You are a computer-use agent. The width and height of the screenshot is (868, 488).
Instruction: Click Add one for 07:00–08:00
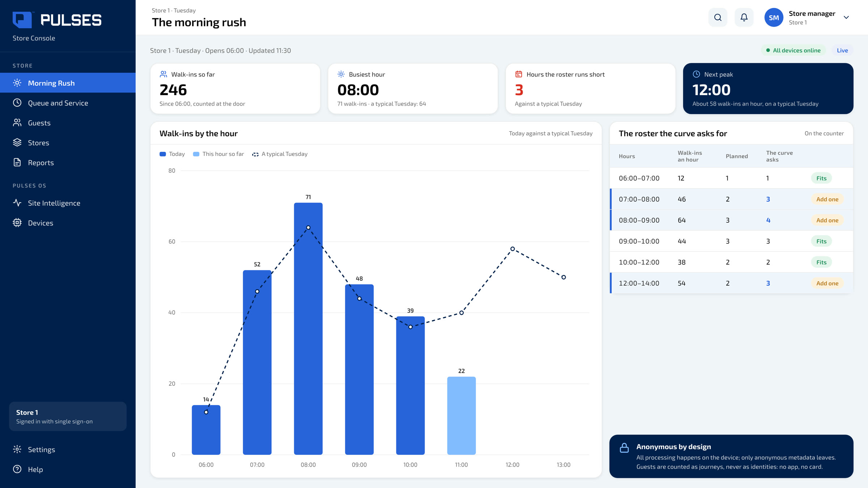tap(827, 199)
